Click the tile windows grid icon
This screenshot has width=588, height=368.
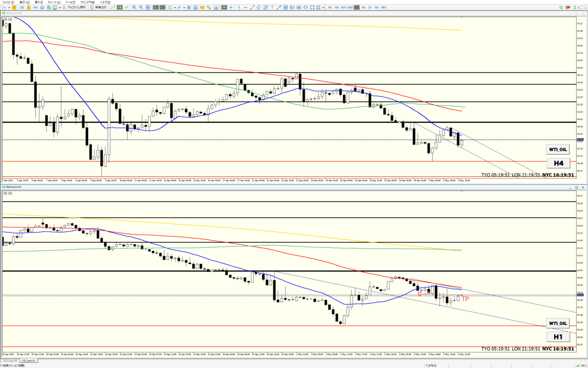point(147,7)
